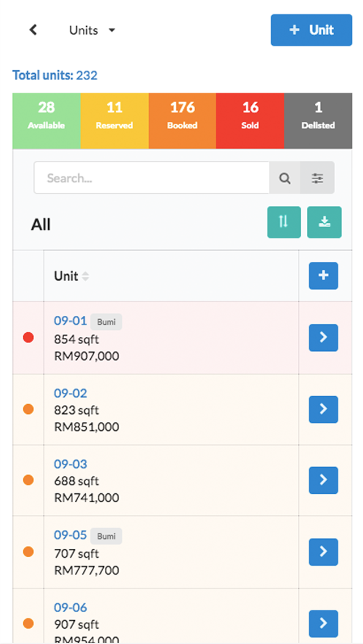Click the magnifier search icon
This screenshot has height=644, width=363.
[x=285, y=178]
